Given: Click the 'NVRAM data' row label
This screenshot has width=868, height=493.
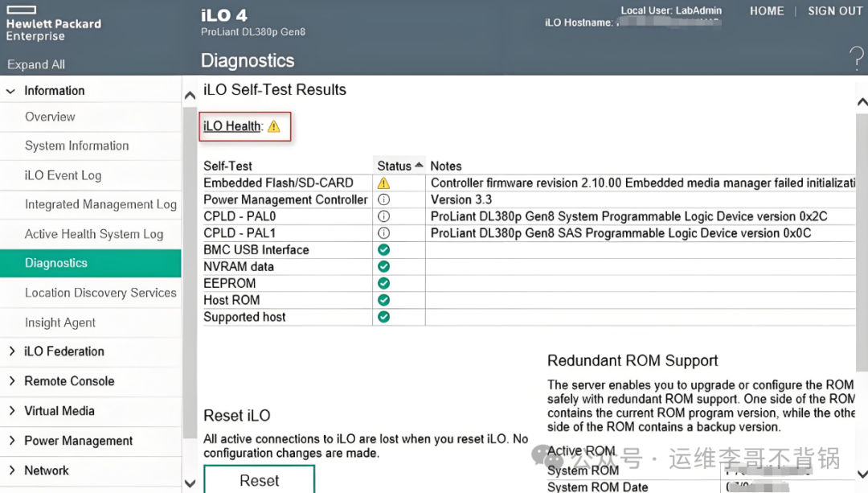Looking at the screenshot, I should pos(238,266).
